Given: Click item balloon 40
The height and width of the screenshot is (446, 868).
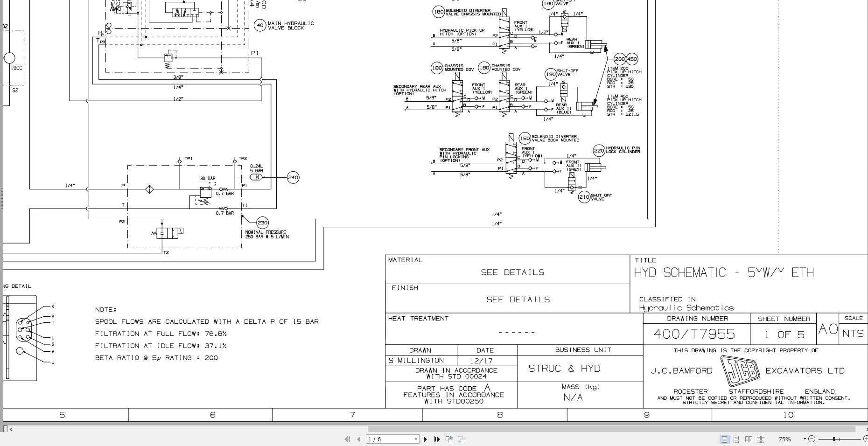Looking at the screenshot, I should point(260,25).
